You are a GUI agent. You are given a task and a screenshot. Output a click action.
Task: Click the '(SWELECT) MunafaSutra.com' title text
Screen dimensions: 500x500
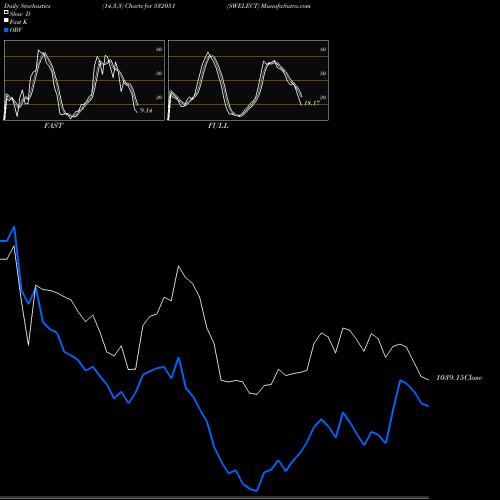[269, 6]
